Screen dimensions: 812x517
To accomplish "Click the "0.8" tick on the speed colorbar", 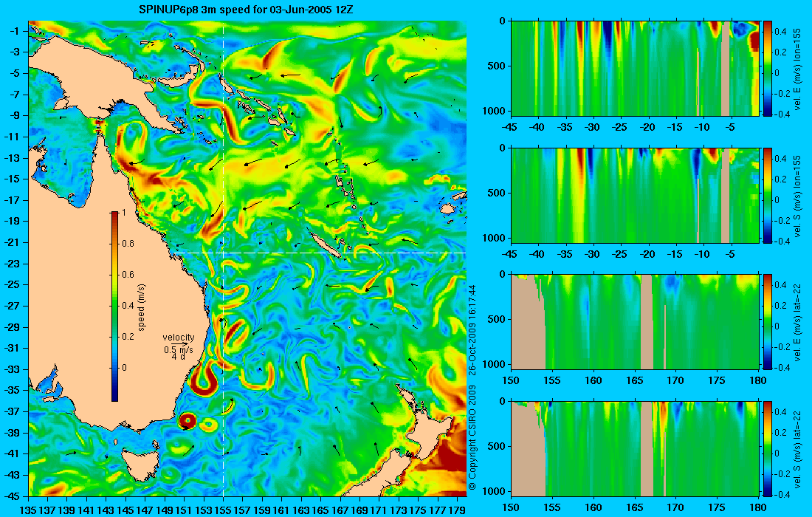I will 128,244.
